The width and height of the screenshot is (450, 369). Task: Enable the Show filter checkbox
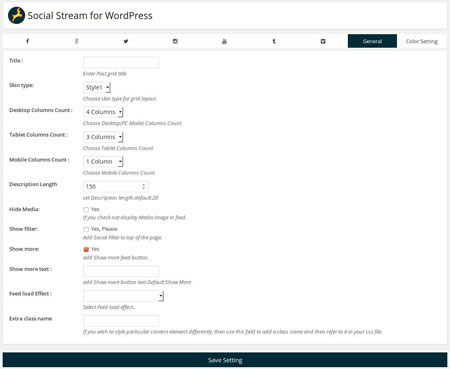tap(86, 229)
